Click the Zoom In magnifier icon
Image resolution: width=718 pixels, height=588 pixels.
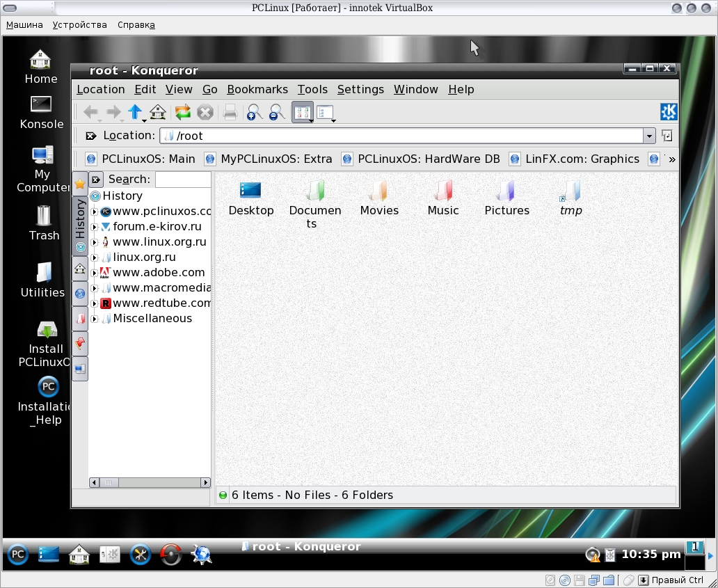255,112
